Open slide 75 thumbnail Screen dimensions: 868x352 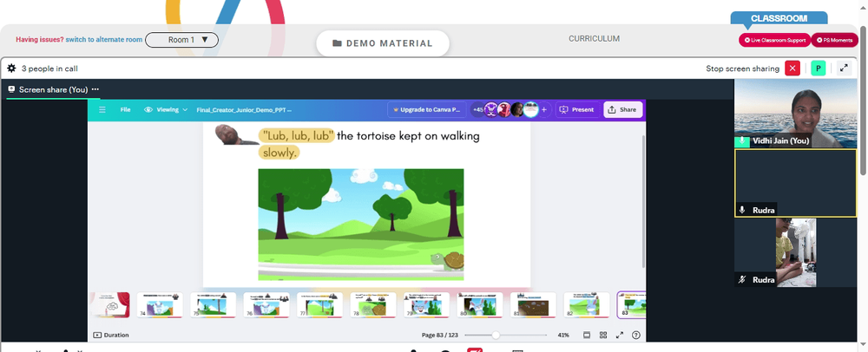pyautogui.click(x=214, y=305)
